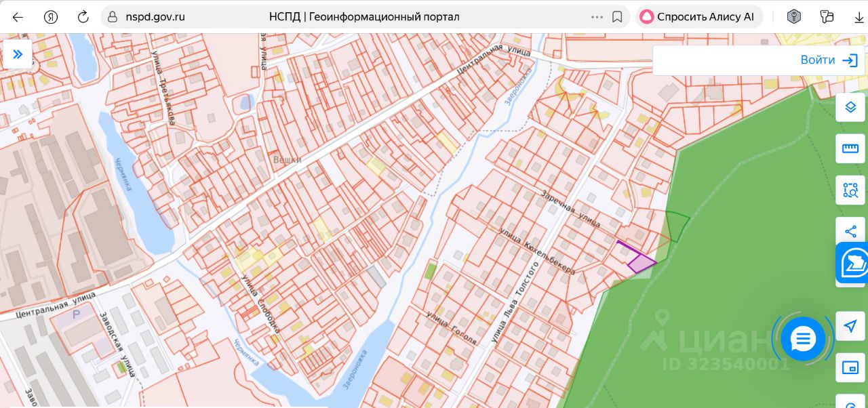Image resolution: width=868 pixels, height=408 pixels.
Task: Activate the area selection search tool
Action: [x=850, y=190]
